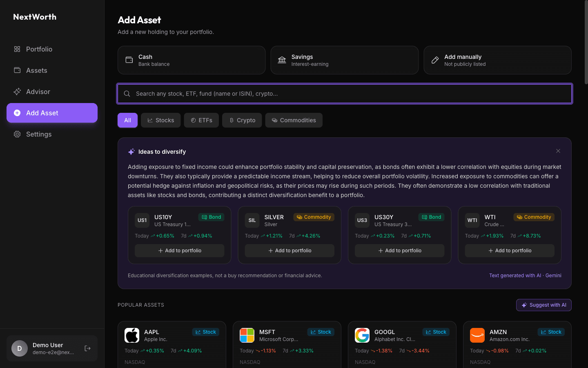Click Text generated with AI · Gemini
588x368 pixels.
[525, 276]
